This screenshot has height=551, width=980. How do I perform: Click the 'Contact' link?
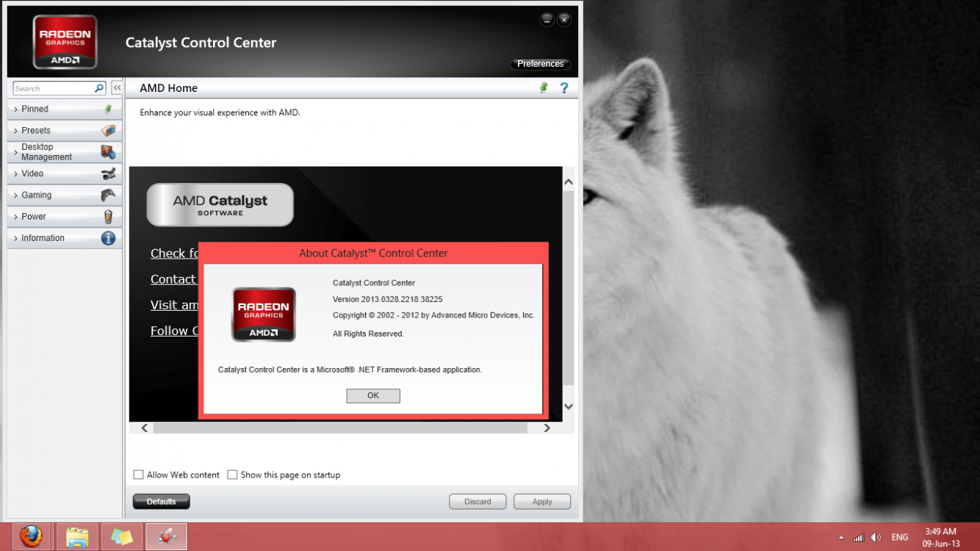(x=173, y=279)
